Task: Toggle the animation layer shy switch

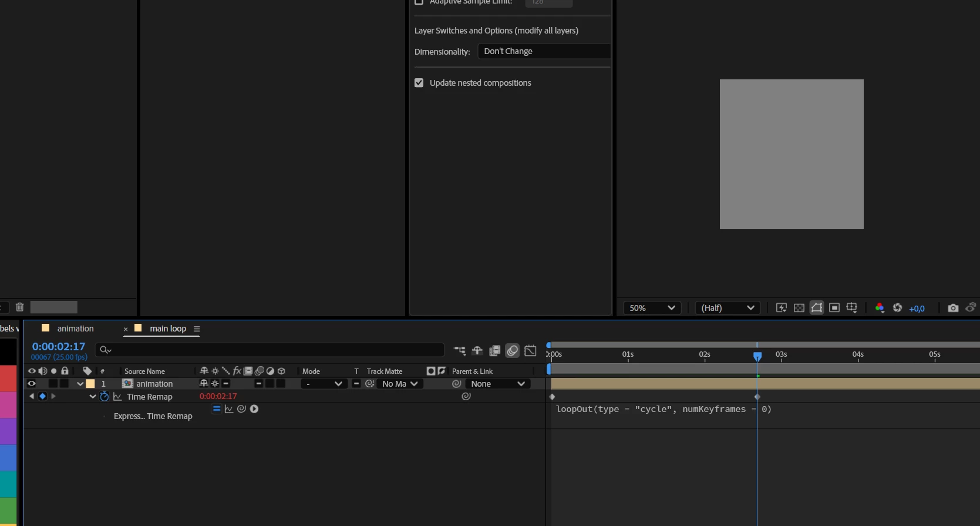Action: [x=204, y=384]
